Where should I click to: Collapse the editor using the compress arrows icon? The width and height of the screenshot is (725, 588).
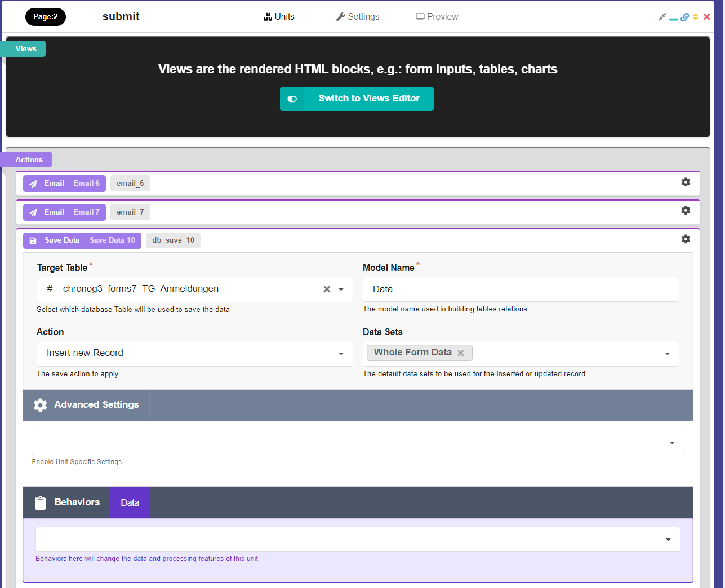click(662, 16)
